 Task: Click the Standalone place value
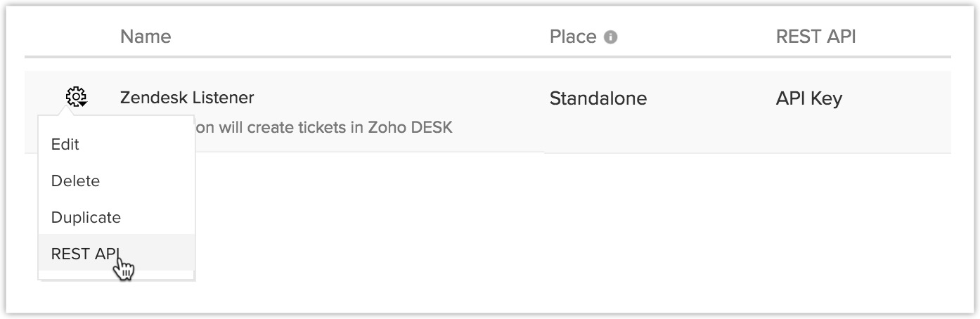pyautogui.click(x=598, y=98)
